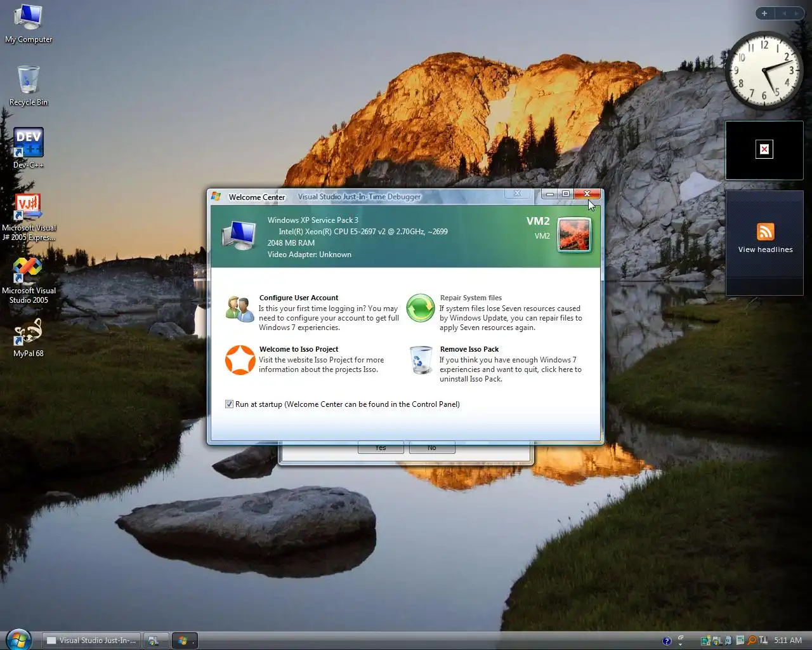Open the Recycle Bin desktop icon
Image resolution: width=812 pixels, height=650 pixels.
click(28, 86)
